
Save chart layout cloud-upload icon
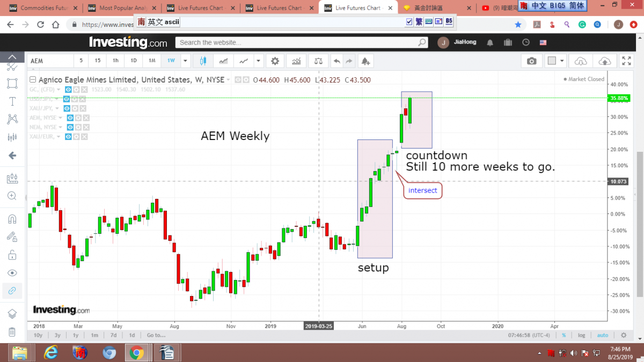604,61
